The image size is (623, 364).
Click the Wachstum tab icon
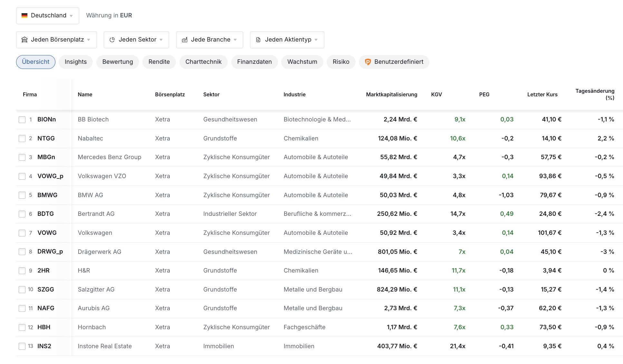coord(302,62)
